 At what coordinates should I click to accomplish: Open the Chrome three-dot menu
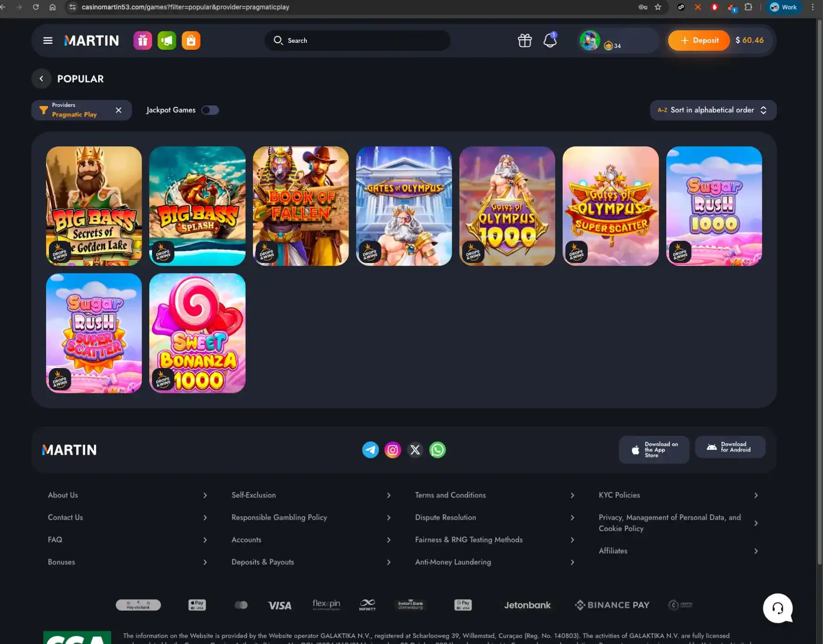[x=813, y=7]
